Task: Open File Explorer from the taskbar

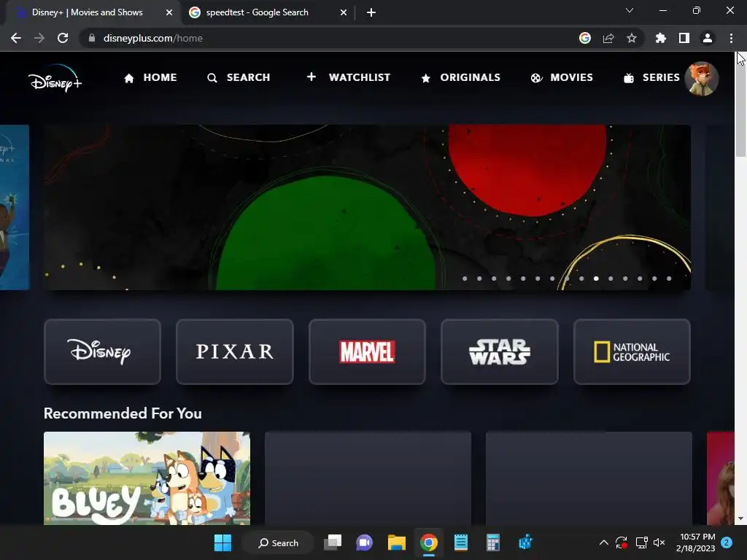Action: point(396,542)
